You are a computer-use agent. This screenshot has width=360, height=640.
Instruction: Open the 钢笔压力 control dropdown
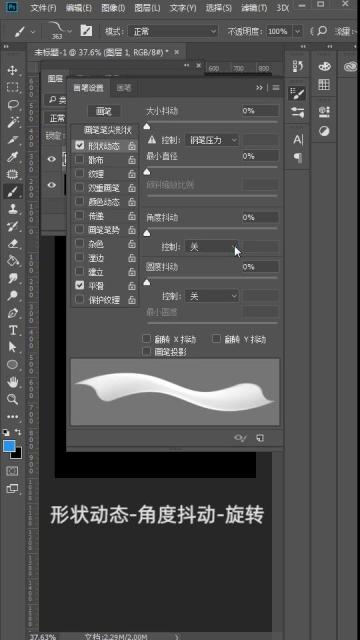coord(212,140)
